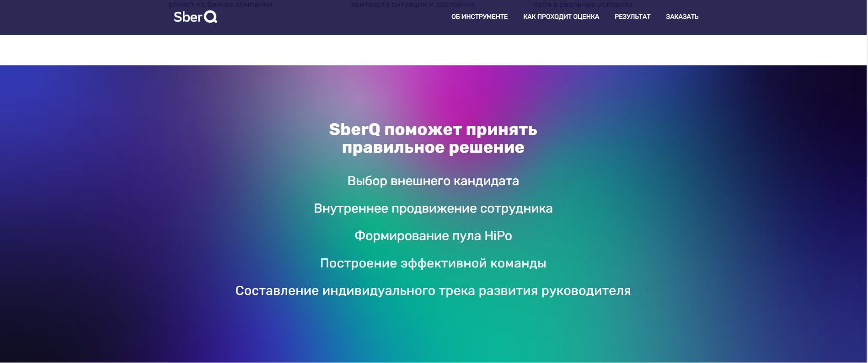Image resolution: width=868 pixels, height=363 pixels.
Task: Click text Формирование пула HiPo
Action: tap(433, 236)
